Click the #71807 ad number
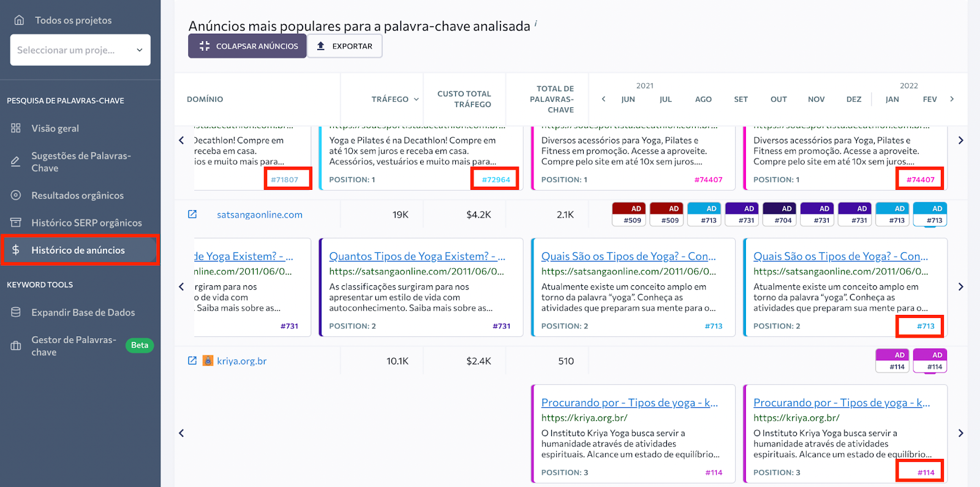The width and height of the screenshot is (980, 487). pos(285,179)
